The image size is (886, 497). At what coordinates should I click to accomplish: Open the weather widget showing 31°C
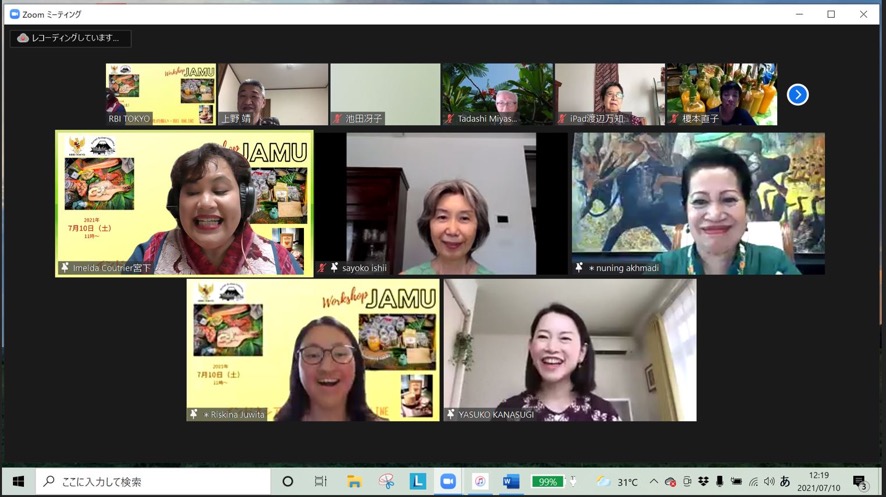coord(618,482)
